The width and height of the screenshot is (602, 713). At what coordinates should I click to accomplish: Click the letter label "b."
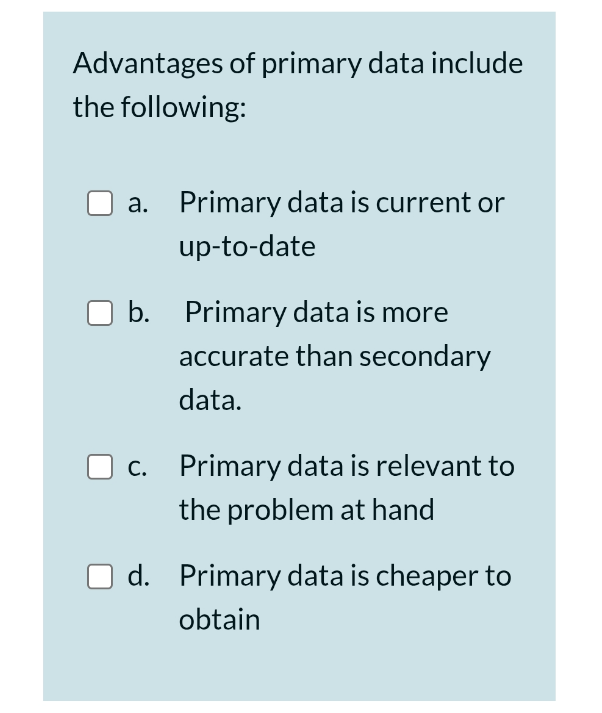tap(139, 312)
